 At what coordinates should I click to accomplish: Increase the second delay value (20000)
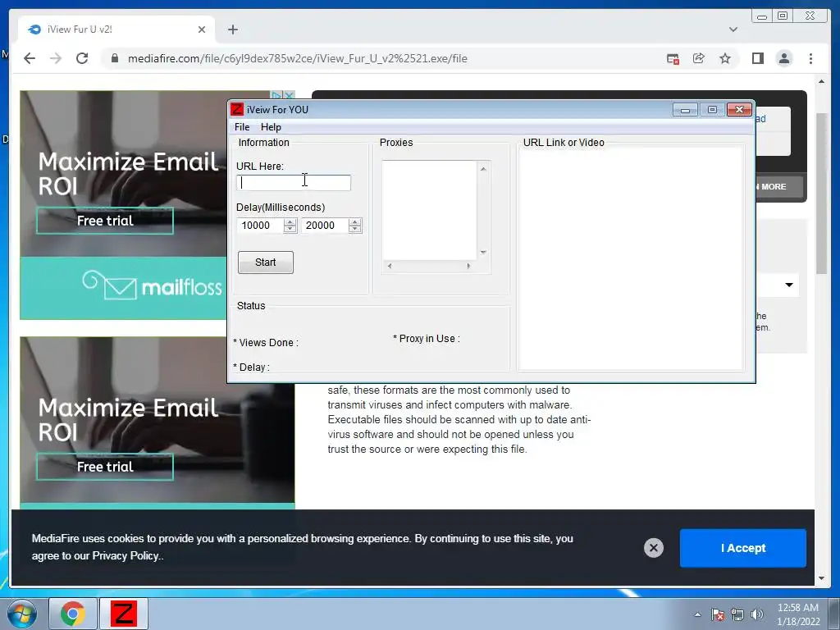point(354,221)
